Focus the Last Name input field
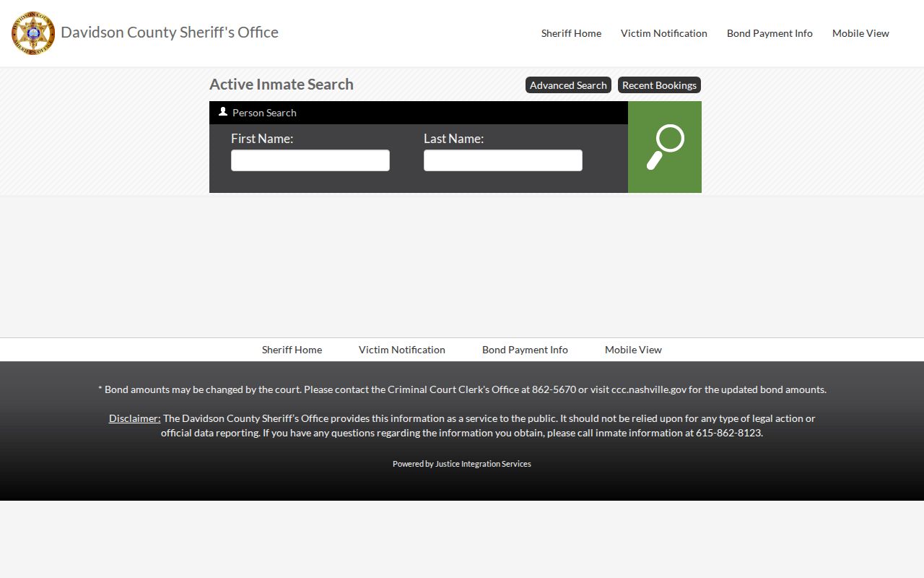The height and width of the screenshot is (578, 924). coord(503,160)
